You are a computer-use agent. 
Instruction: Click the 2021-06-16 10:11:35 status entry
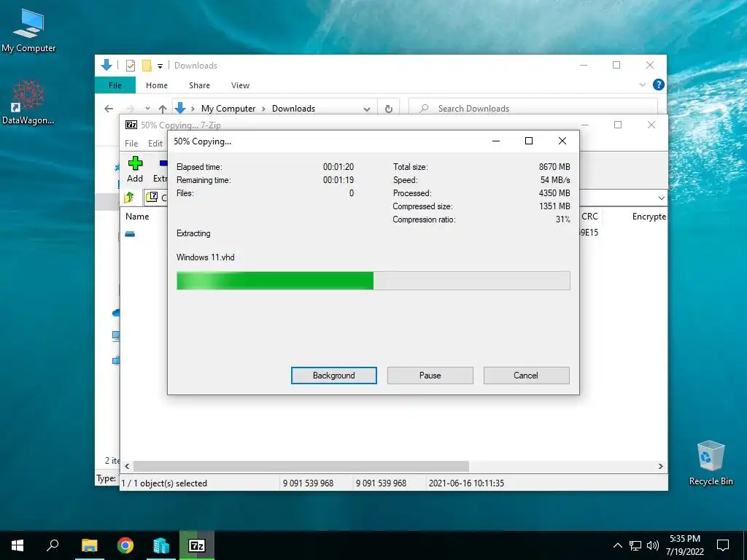[x=466, y=483]
